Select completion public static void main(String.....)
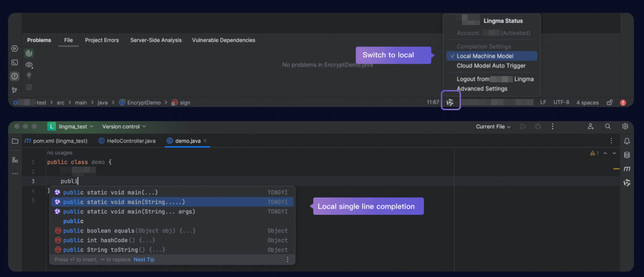 click(x=172, y=202)
